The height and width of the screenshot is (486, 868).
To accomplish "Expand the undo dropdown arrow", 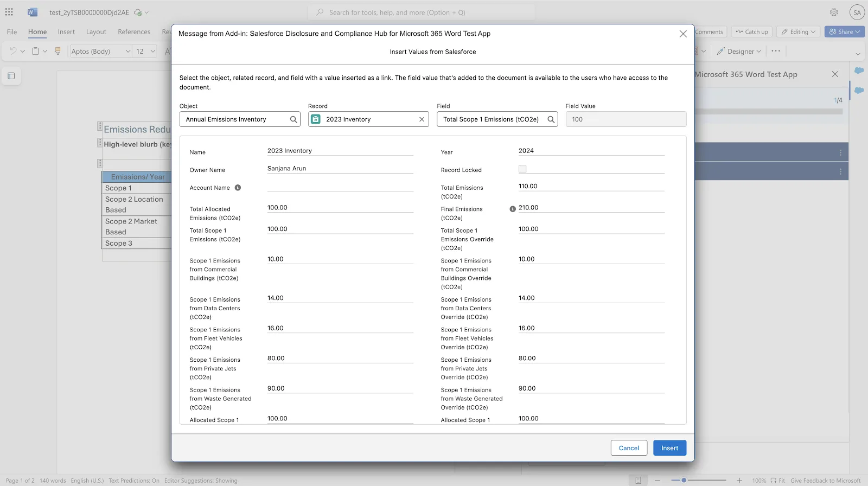I will (22, 51).
